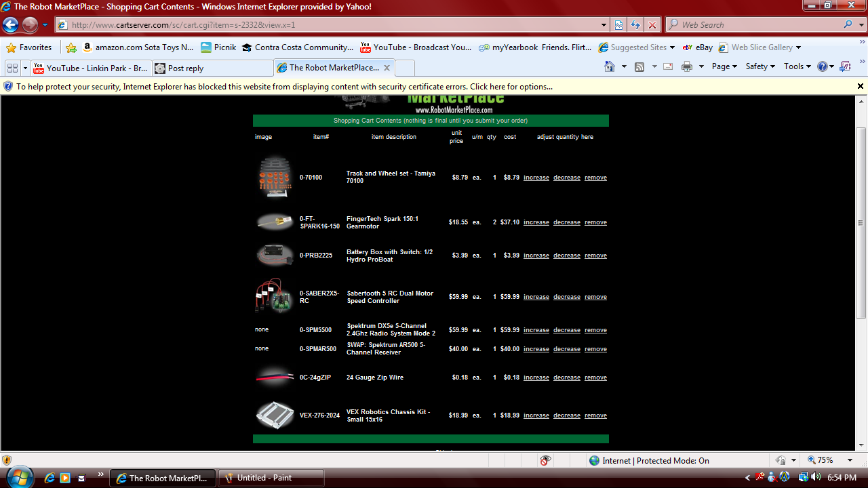Click the Home icon in command bar
The image size is (868, 488).
point(610,66)
